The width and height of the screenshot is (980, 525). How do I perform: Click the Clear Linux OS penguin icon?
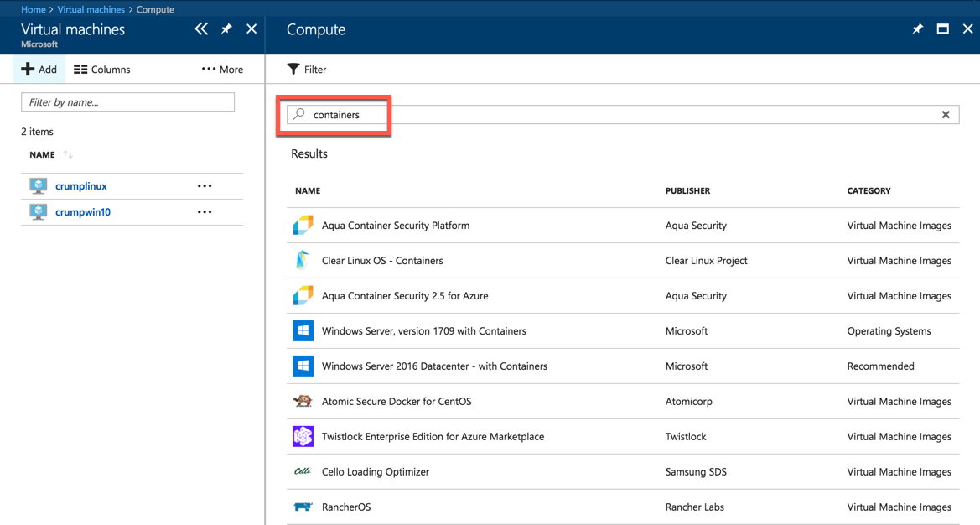coord(303,261)
